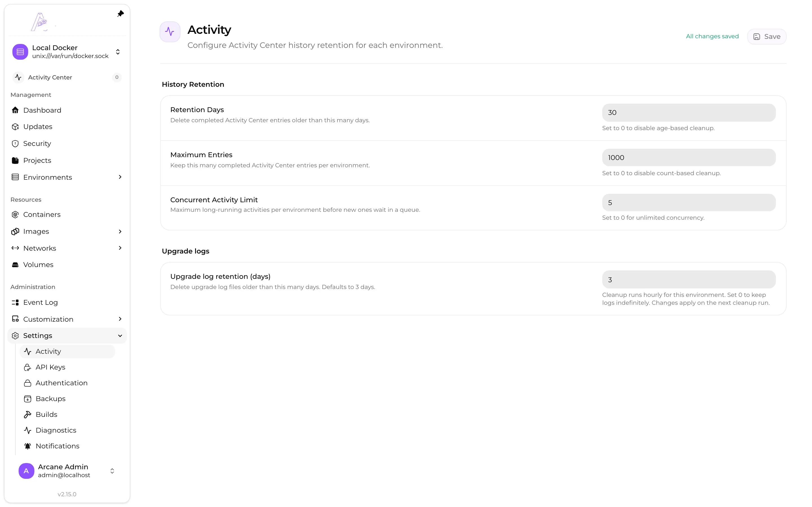Focus the Concurrent Activity Limit field
The height and width of the screenshot is (507, 812).
689,203
